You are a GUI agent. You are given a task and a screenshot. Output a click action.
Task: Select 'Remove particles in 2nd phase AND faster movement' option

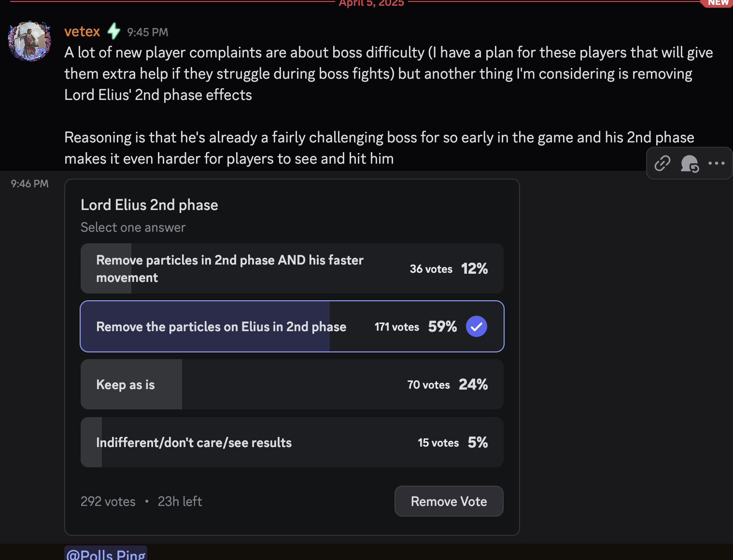pyautogui.click(x=292, y=268)
